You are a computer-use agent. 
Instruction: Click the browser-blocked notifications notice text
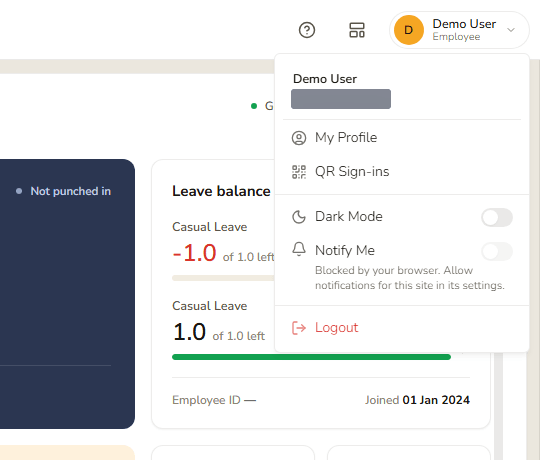coord(409,278)
